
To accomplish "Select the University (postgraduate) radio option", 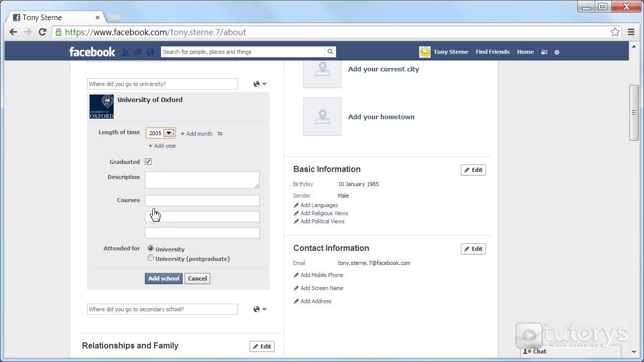I will pos(150,258).
